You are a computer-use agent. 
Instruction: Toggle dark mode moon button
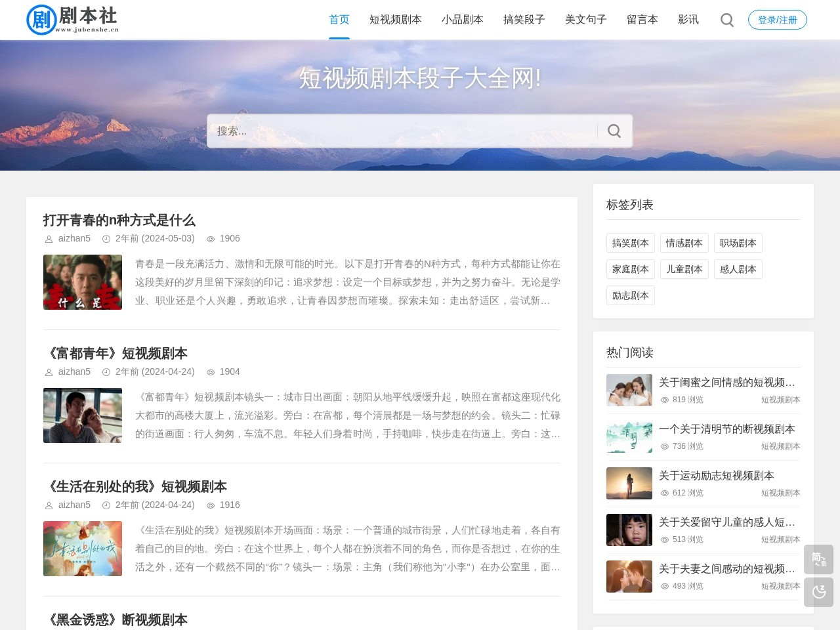pyautogui.click(x=818, y=592)
